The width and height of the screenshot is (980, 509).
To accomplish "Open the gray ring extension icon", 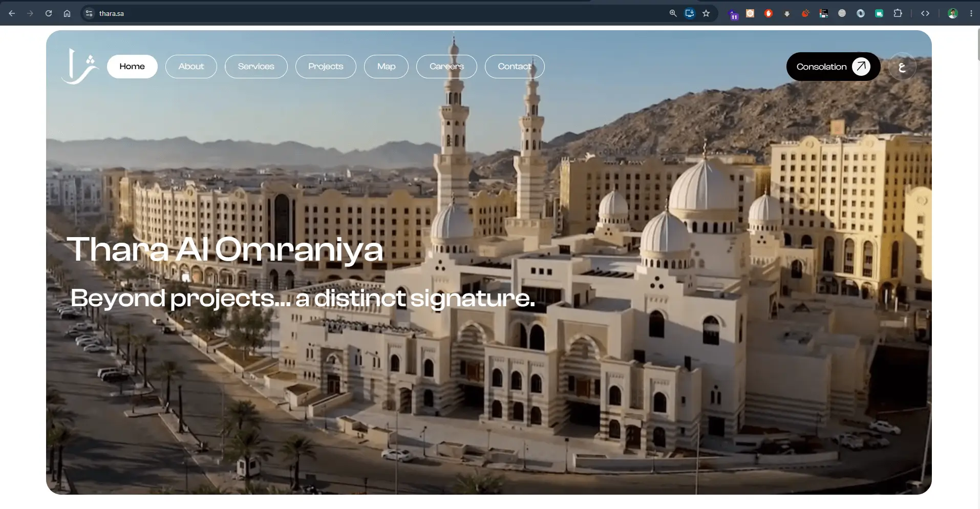I will [861, 13].
